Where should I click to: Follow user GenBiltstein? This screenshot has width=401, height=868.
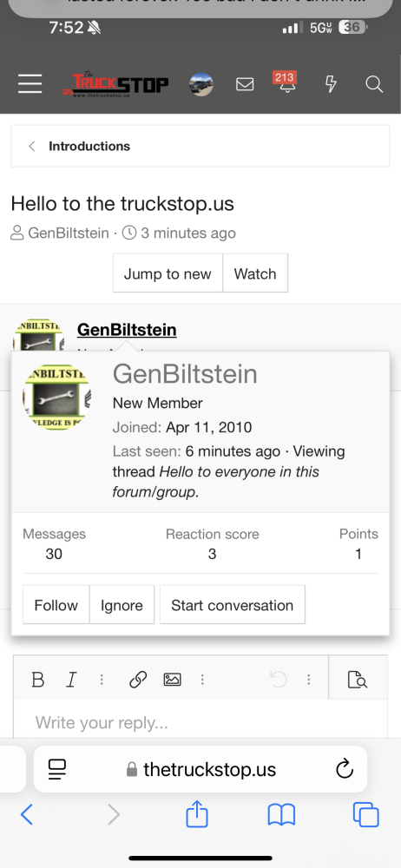[56, 605]
